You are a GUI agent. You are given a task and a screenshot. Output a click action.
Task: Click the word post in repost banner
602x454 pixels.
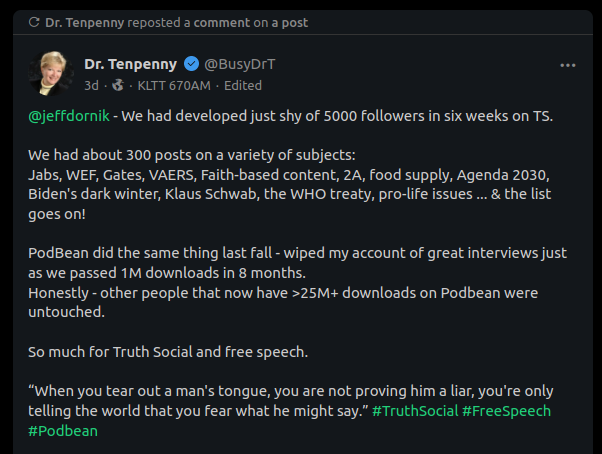(x=294, y=23)
